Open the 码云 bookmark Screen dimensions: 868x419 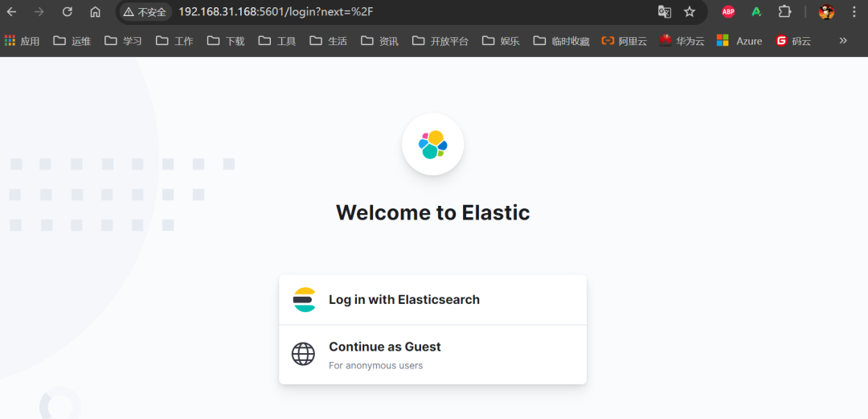point(793,40)
